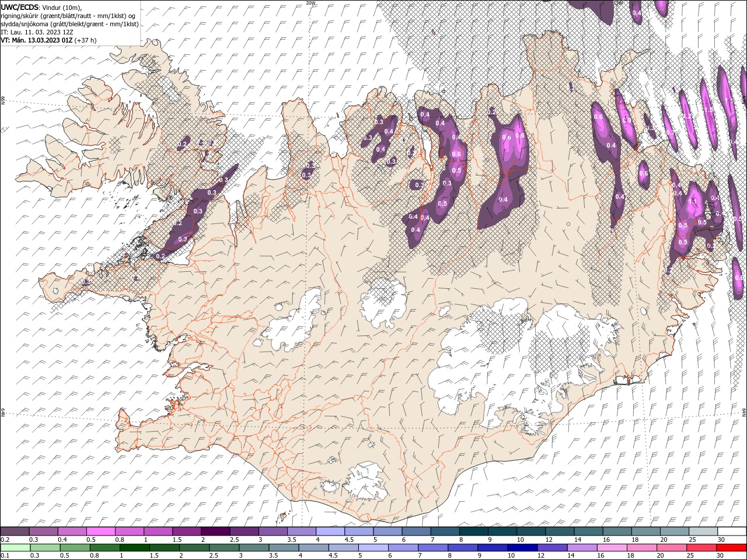Choose upper scale swatch between 6 and 7

(416, 531)
